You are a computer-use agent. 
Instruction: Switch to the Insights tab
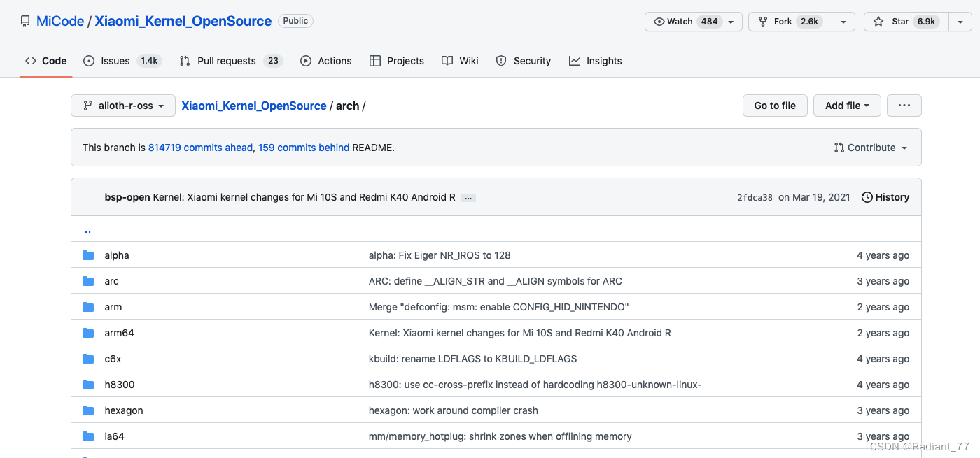tap(595, 61)
